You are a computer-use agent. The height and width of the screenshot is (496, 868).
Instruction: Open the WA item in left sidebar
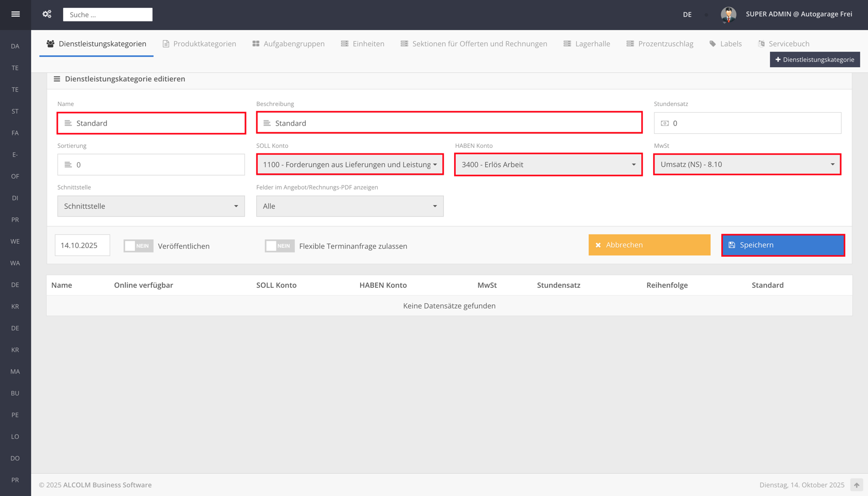click(15, 263)
